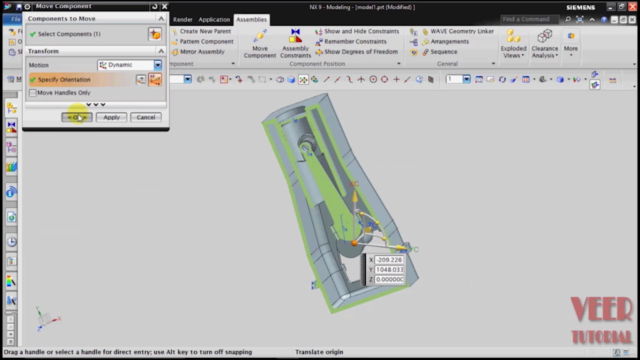Open the Sequence command
The image size is (640, 360).
pos(440,52)
